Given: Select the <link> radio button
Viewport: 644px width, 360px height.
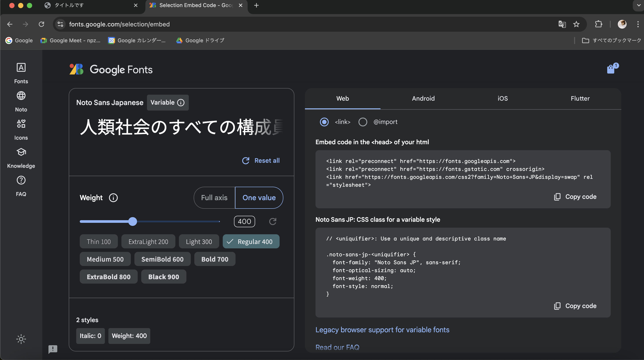Looking at the screenshot, I should pyautogui.click(x=324, y=122).
